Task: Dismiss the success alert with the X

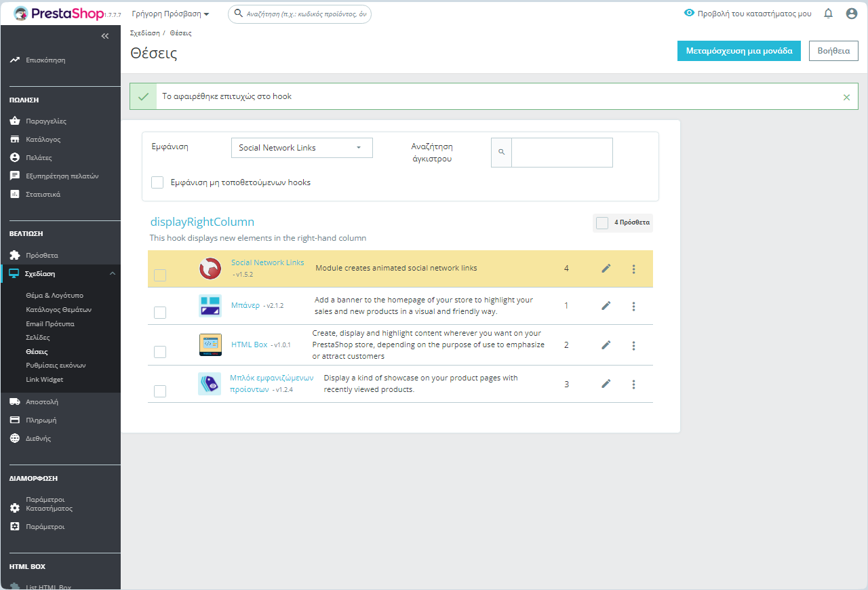Action: 846,97
